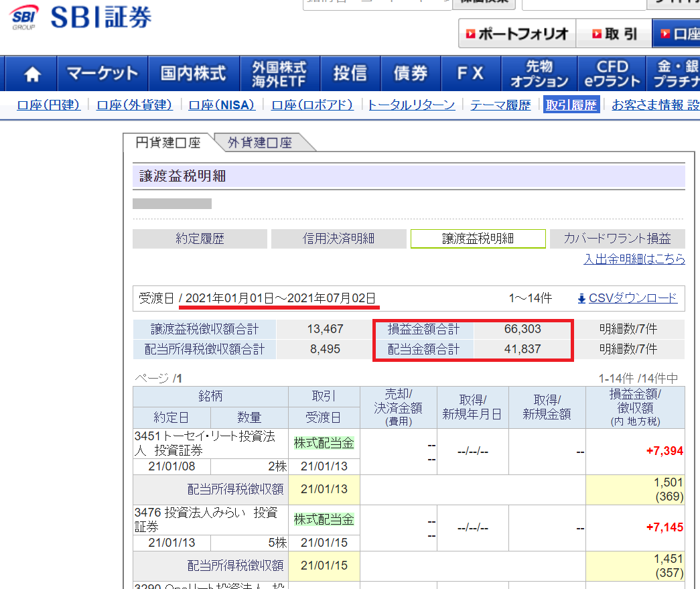Screen dimensions: 700x589
Task: Click the 株式配当金 label in the 3451 row
Action: tap(324, 443)
